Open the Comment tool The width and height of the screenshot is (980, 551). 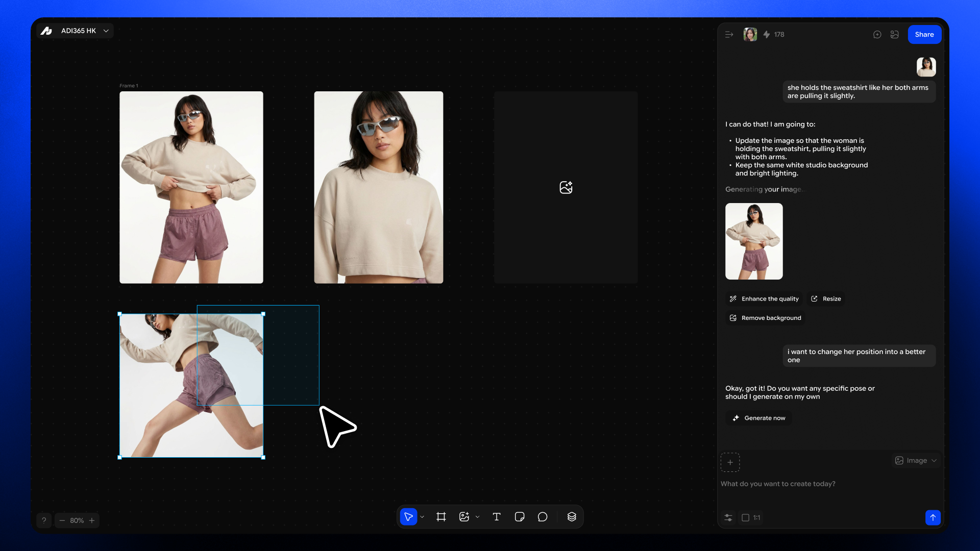click(542, 516)
